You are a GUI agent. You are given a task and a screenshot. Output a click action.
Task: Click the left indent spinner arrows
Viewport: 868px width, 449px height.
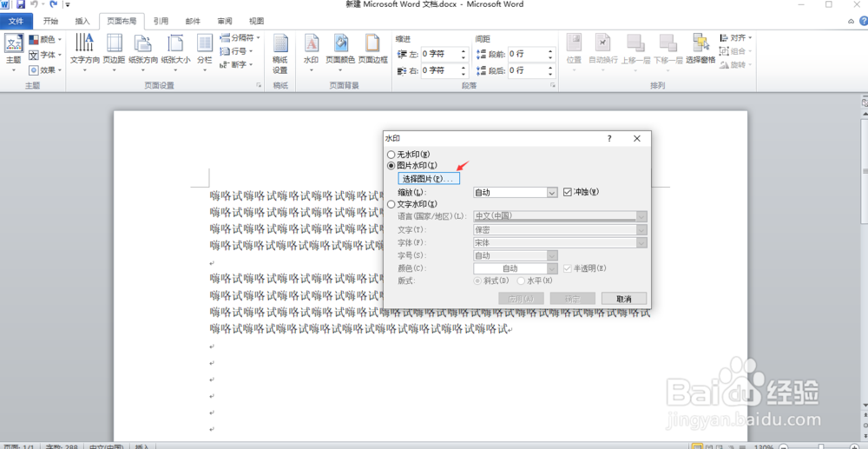tap(464, 54)
